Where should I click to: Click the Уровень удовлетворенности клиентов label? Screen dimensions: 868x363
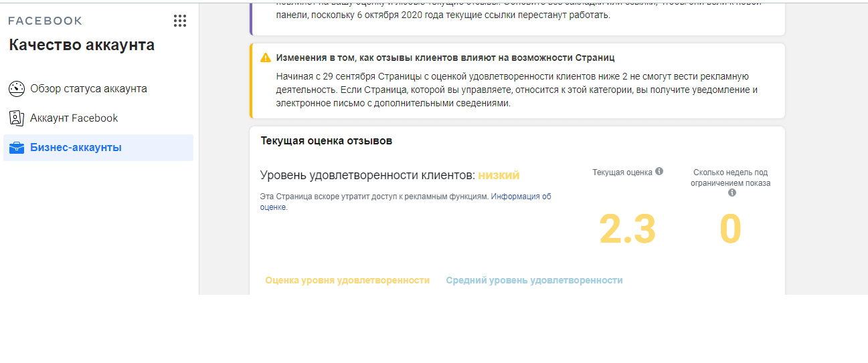tap(367, 175)
